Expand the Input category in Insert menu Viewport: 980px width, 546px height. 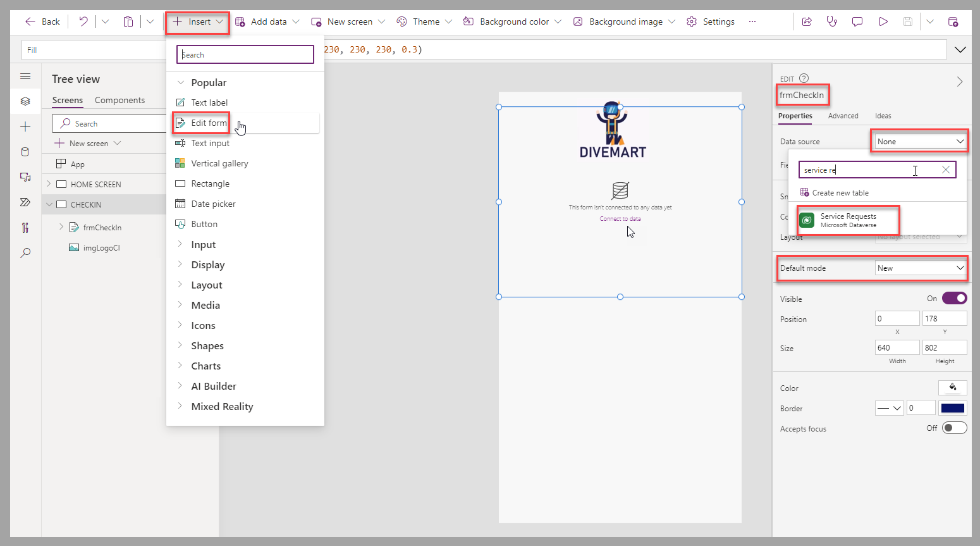203,244
